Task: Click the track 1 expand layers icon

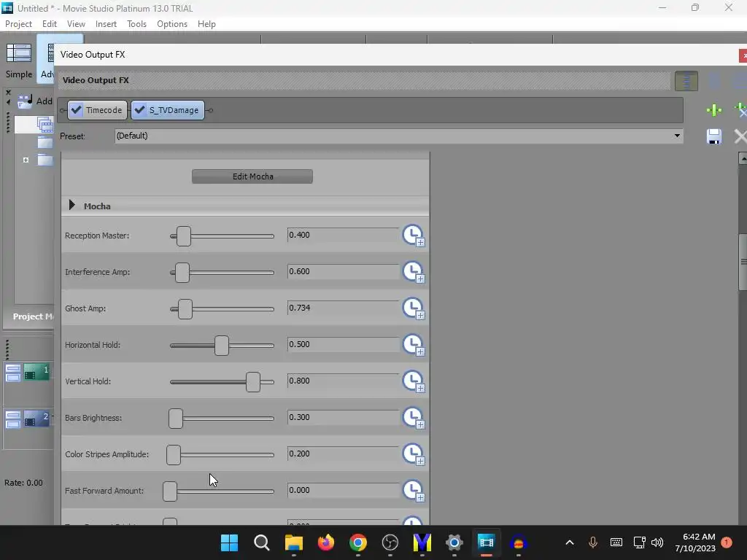Action: [13, 373]
